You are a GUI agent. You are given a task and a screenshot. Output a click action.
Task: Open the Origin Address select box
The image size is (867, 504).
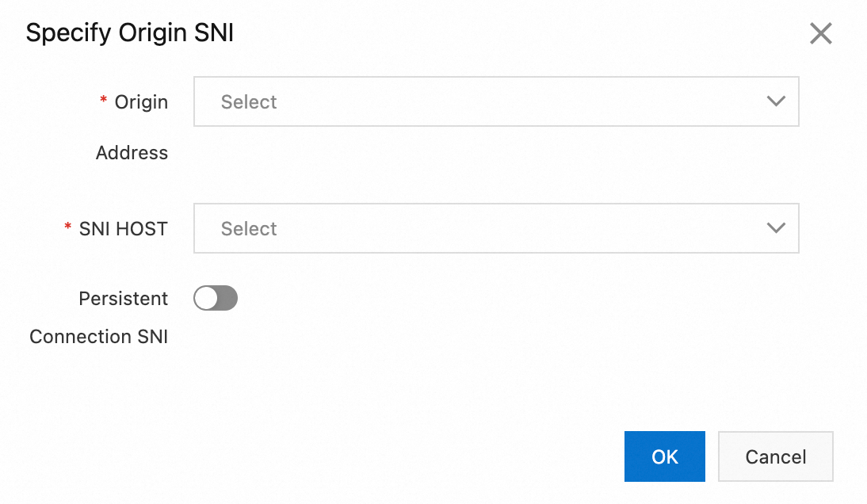point(495,101)
